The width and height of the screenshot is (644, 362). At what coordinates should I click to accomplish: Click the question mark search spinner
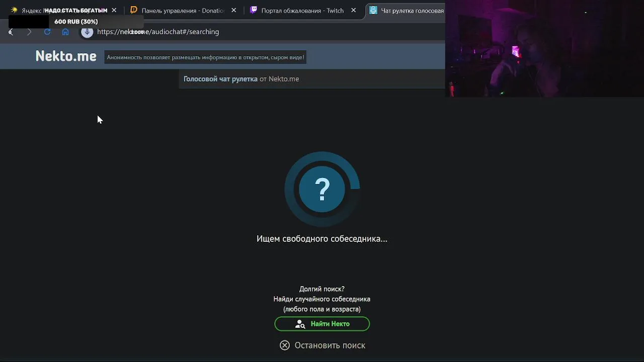point(322,189)
